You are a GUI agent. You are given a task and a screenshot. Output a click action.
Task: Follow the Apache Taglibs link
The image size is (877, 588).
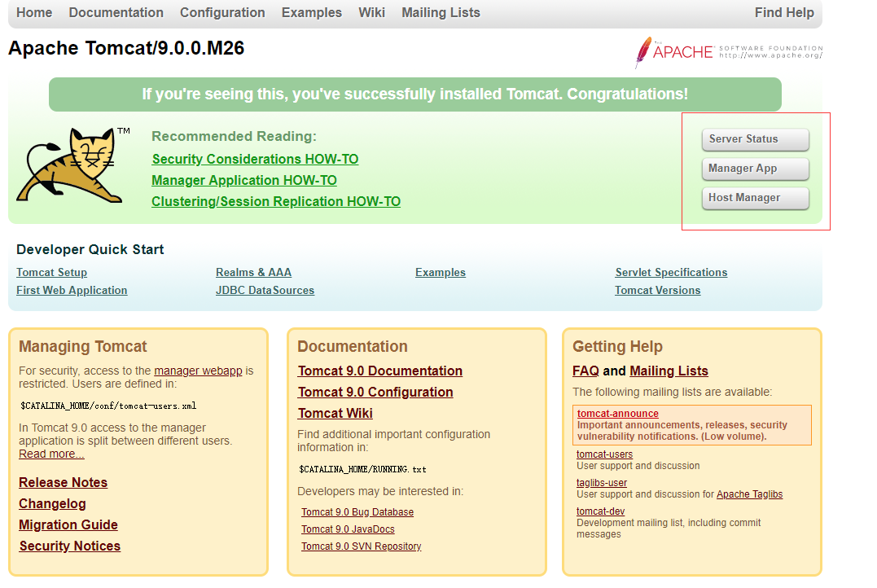(749, 494)
